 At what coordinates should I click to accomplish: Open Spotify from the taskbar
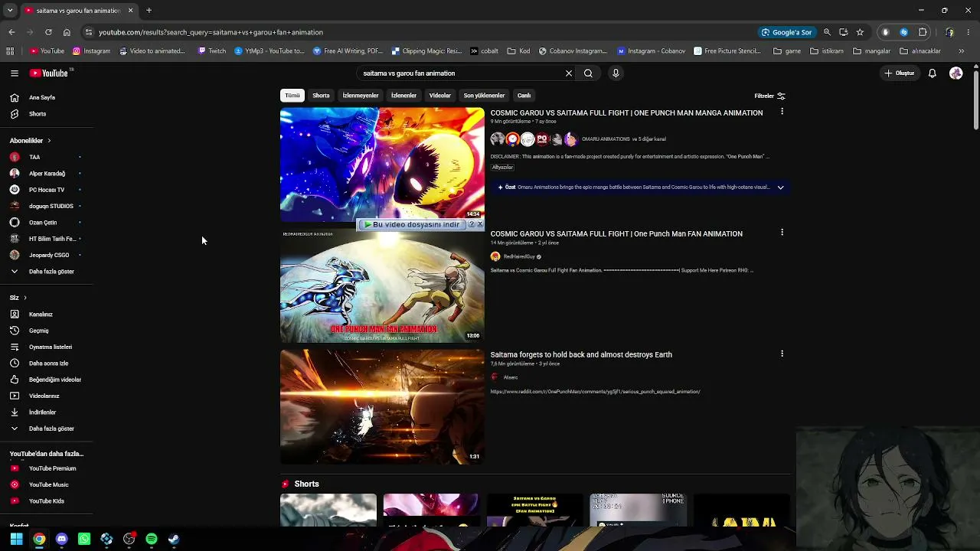click(152, 539)
